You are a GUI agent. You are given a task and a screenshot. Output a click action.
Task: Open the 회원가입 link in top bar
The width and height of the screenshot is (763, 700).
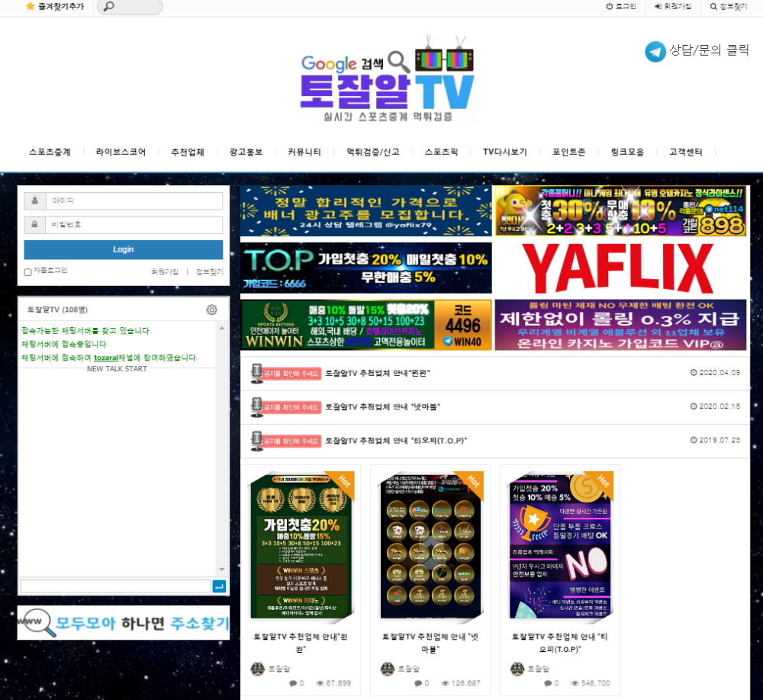(x=673, y=6)
